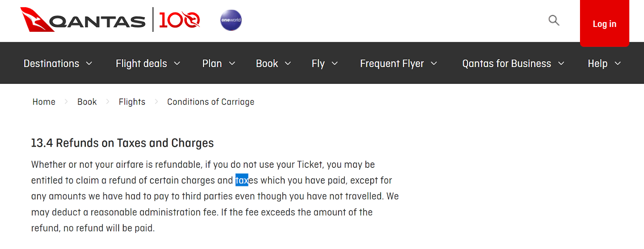Open the Flight deals menu
This screenshot has width=644, height=249.
[x=147, y=63]
